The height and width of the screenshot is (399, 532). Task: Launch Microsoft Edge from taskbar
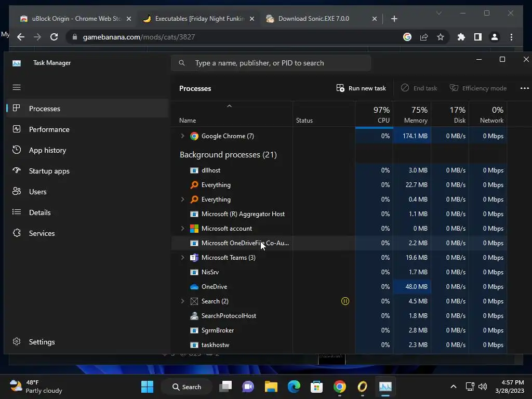coord(294,387)
